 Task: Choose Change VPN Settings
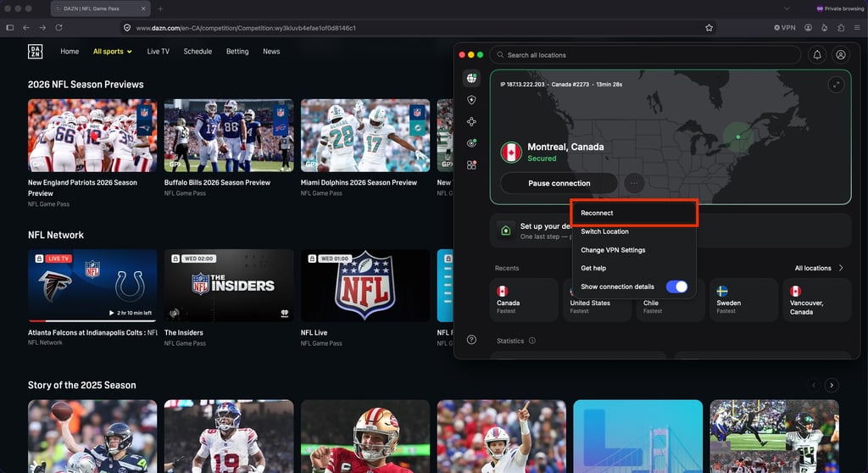pyautogui.click(x=634, y=250)
